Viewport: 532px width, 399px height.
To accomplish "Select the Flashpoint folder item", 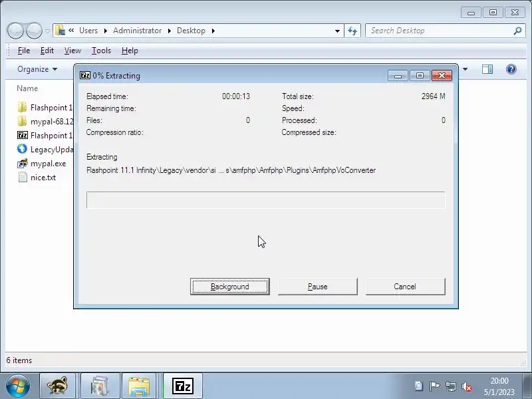I will pyautogui.click(x=45, y=108).
